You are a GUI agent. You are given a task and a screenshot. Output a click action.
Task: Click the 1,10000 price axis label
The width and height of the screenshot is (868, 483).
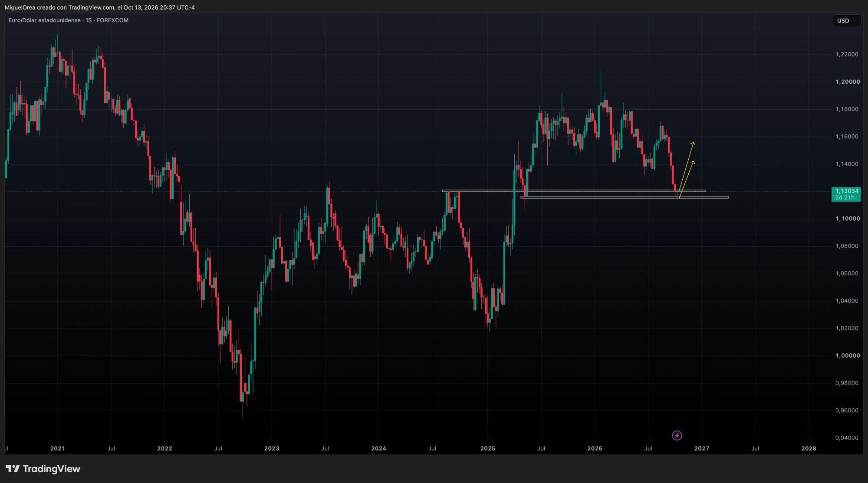(847, 219)
